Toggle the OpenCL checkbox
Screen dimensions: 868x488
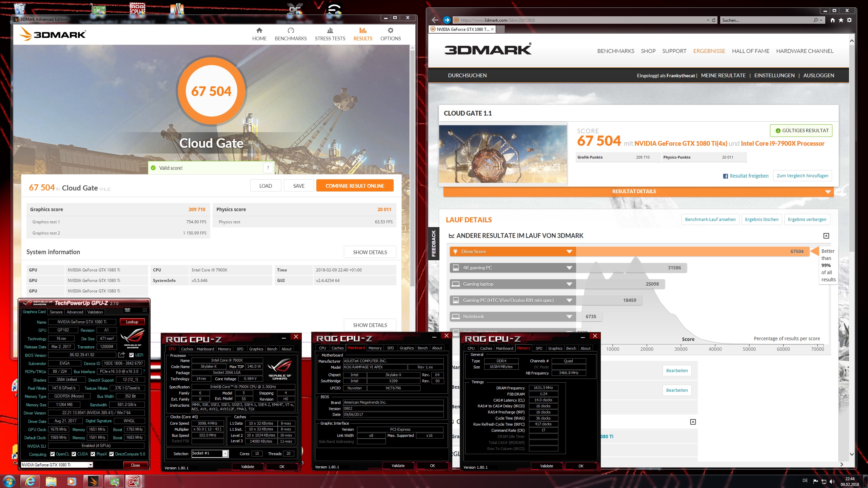[53, 454]
